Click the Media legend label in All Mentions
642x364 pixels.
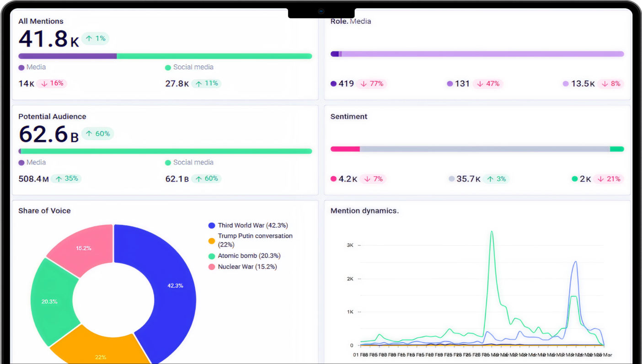pos(36,67)
